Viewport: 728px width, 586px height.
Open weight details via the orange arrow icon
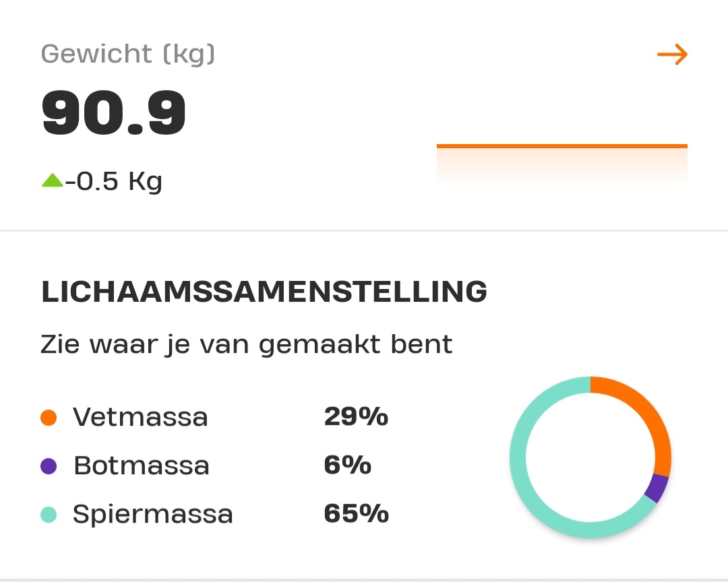point(673,55)
